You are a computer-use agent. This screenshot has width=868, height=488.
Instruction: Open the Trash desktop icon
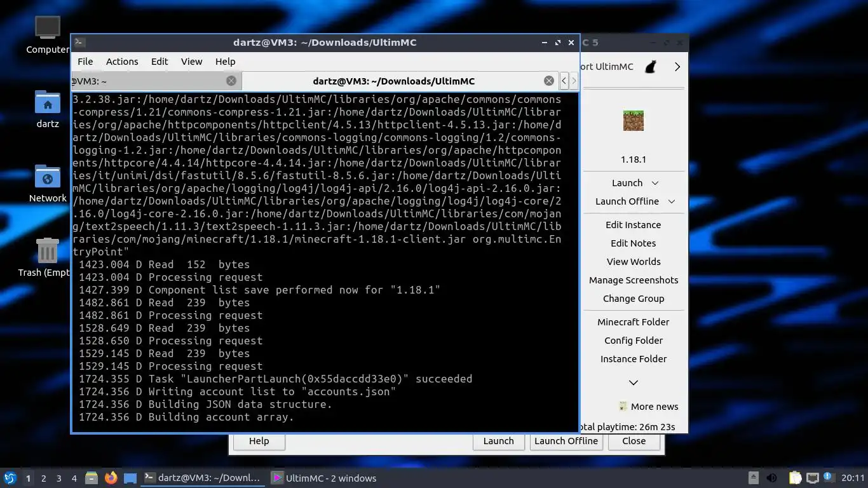(x=47, y=251)
